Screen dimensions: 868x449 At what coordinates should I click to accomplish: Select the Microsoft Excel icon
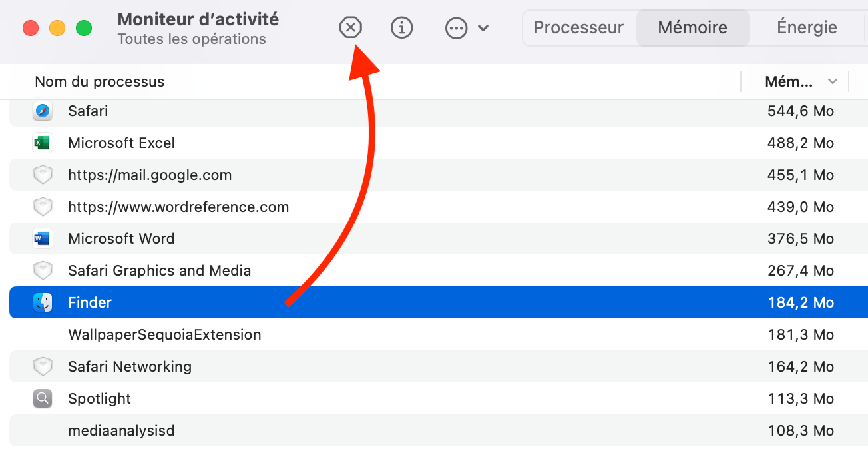(42, 143)
